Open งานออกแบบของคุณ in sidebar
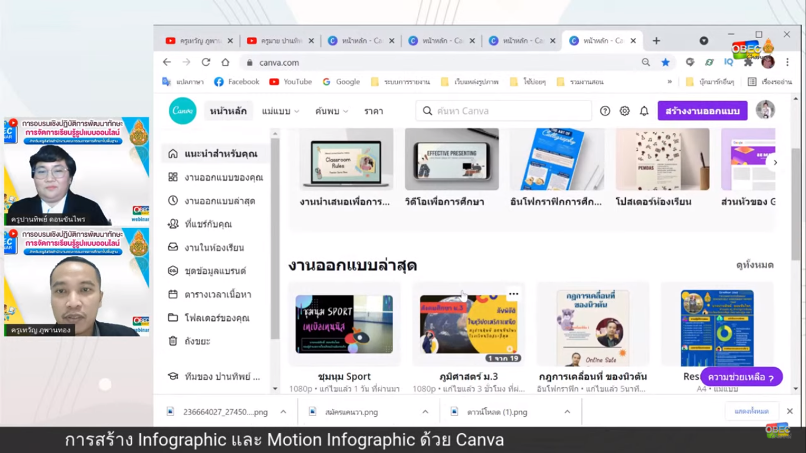 click(x=215, y=177)
